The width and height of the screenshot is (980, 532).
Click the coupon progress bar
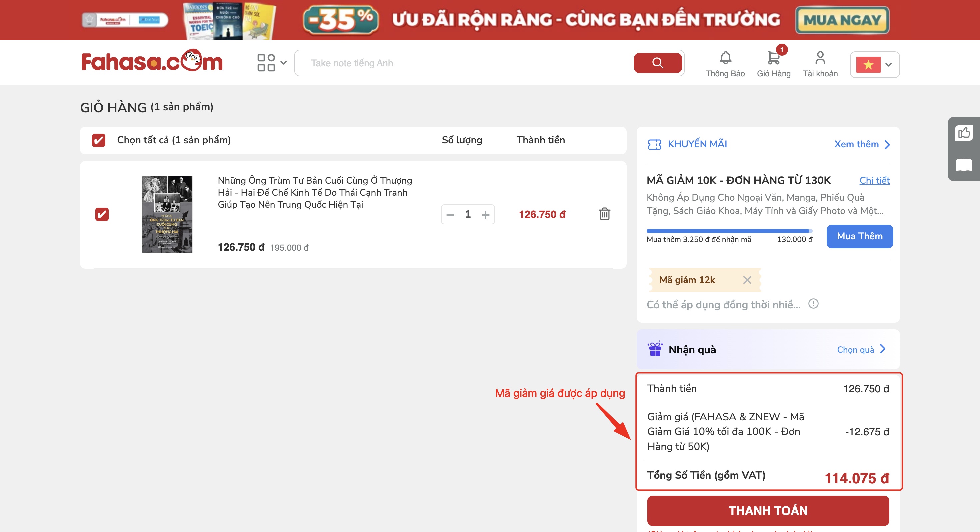click(x=729, y=231)
